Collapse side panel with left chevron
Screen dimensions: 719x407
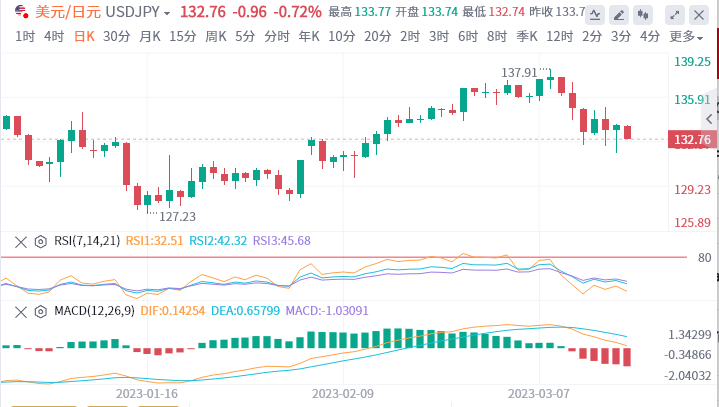click(709, 119)
